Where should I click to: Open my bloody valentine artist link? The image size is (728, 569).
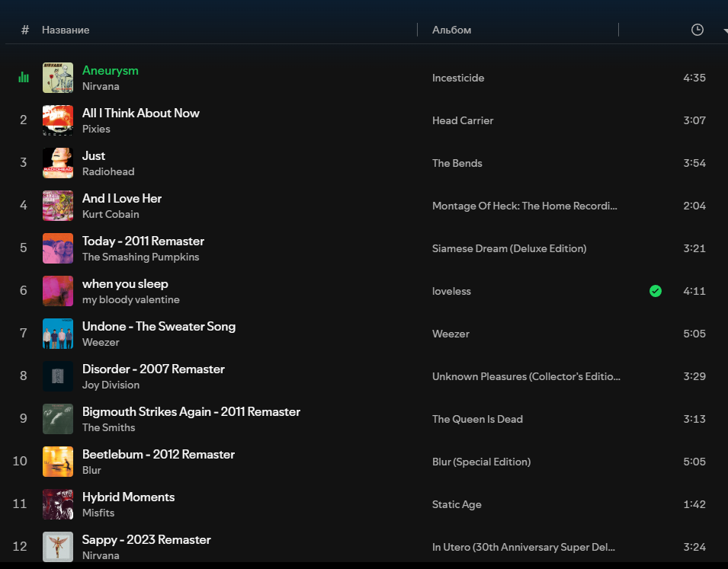pyautogui.click(x=131, y=300)
